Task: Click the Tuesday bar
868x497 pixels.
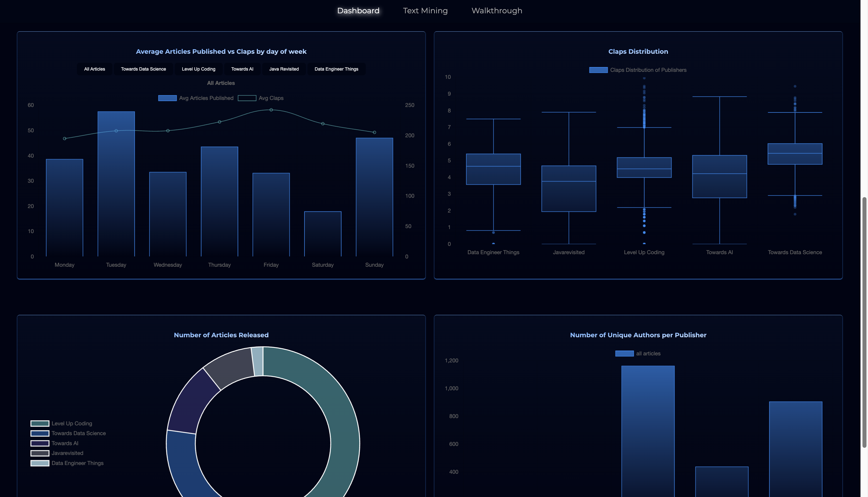Action: point(116,184)
